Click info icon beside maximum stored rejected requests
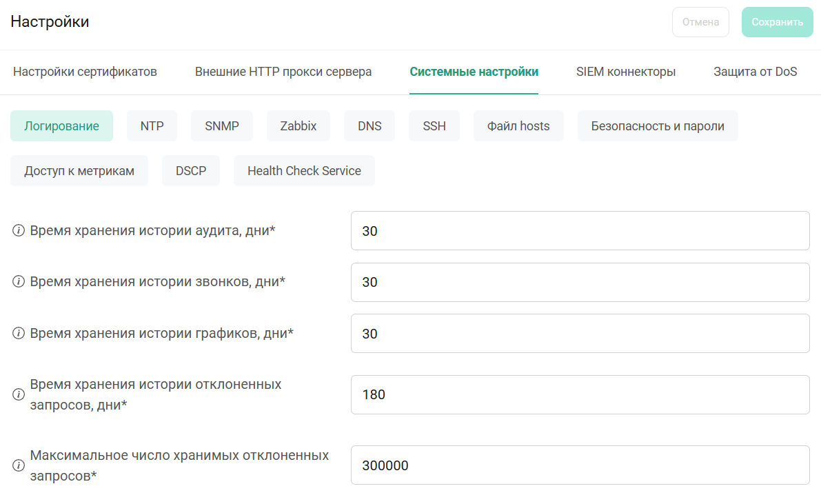The image size is (821, 504). pyautogui.click(x=19, y=465)
